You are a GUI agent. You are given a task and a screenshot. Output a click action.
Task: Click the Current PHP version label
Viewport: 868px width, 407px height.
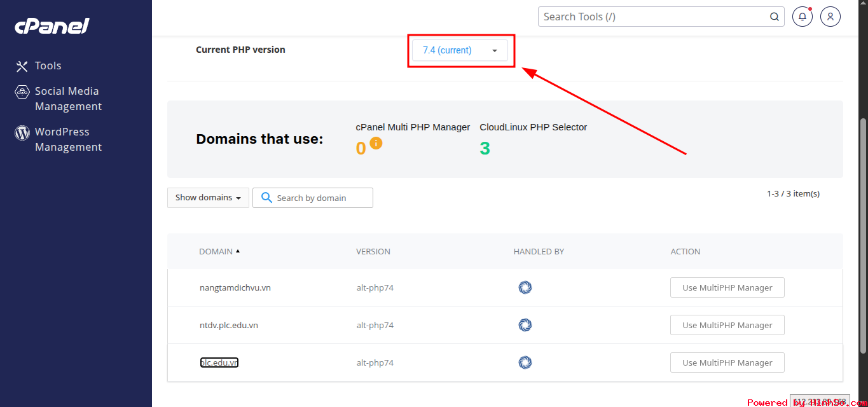(x=240, y=50)
